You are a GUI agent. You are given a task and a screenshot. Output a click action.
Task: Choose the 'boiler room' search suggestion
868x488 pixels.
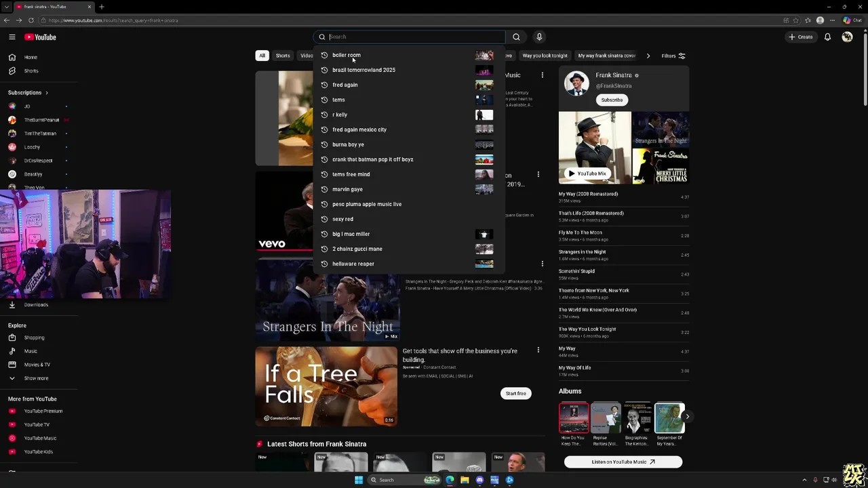[409, 55]
